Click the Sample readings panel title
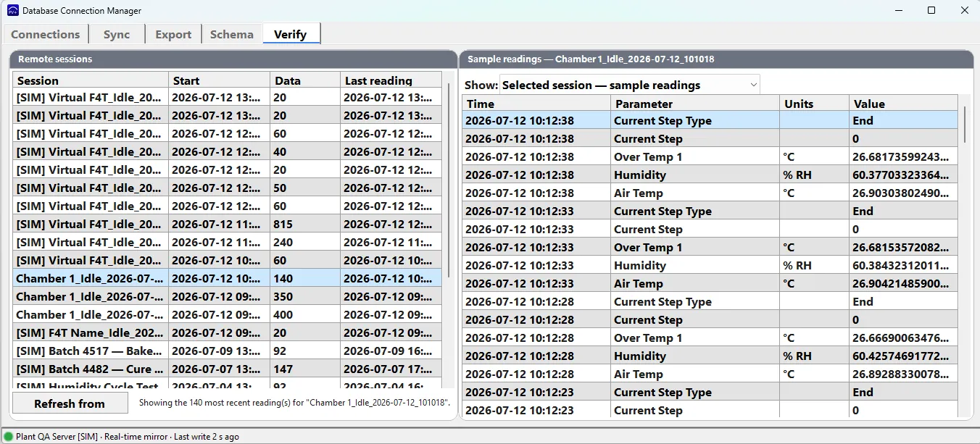Viewport: 980px width, 444px height. point(591,59)
